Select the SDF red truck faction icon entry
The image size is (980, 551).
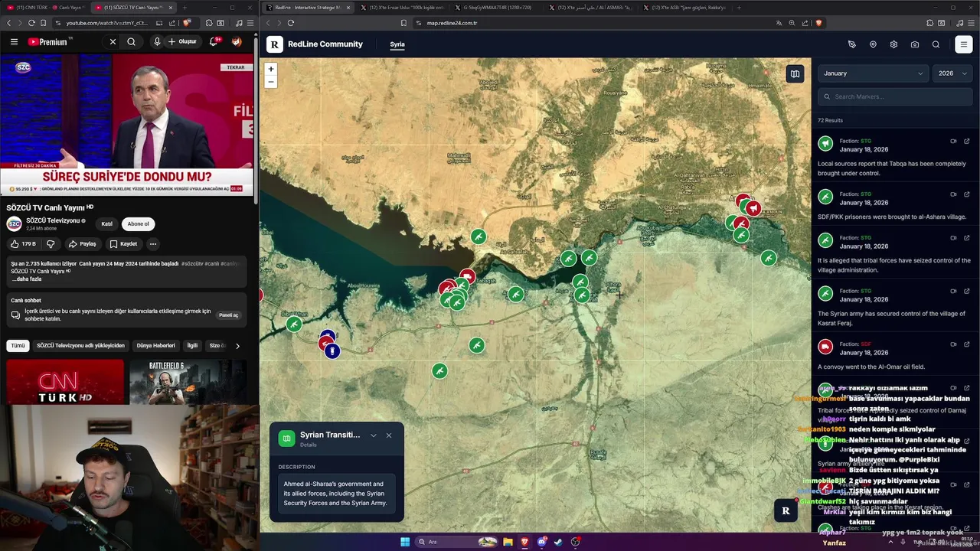click(x=825, y=347)
